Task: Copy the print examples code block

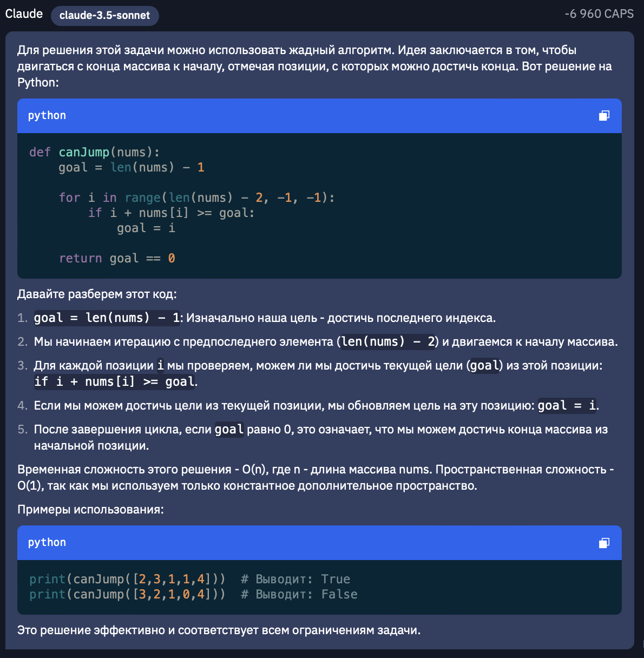Action: (x=604, y=542)
